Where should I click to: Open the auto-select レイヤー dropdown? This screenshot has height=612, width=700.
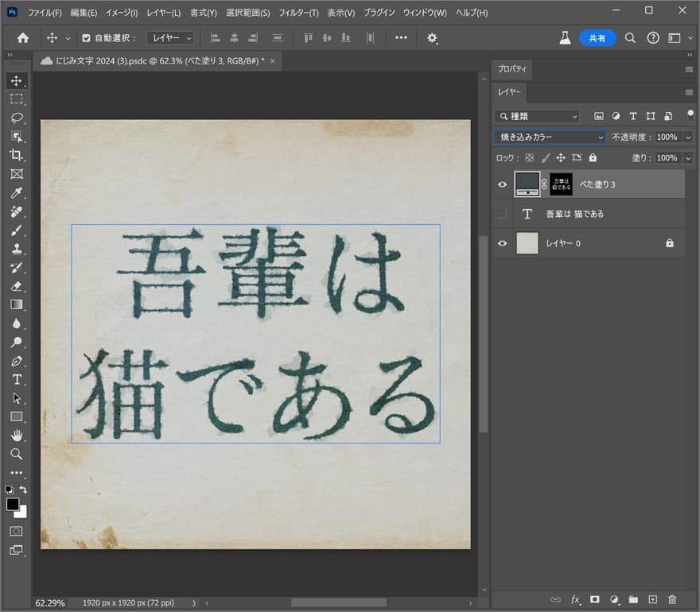[x=170, y=38]
